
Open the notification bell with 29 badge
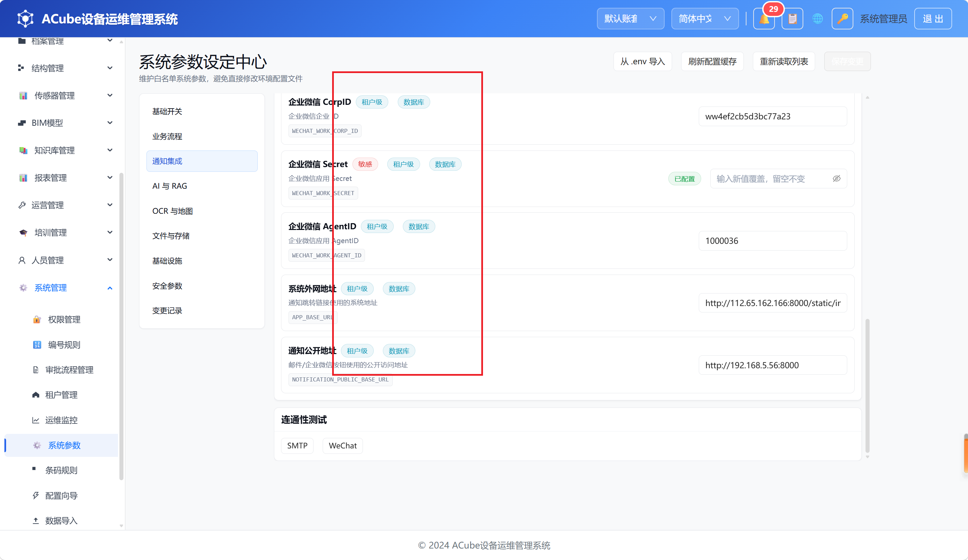(764, 19)
